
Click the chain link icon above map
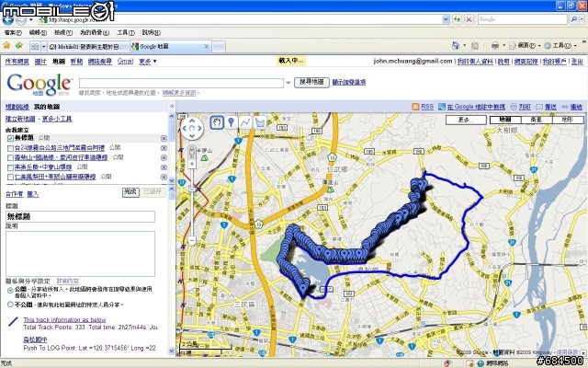(x=565, y=107)
